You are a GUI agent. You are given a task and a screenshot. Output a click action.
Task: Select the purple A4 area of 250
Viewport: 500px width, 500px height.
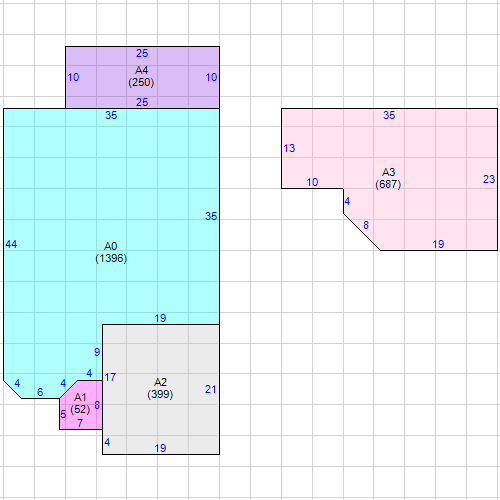[142, 77]
